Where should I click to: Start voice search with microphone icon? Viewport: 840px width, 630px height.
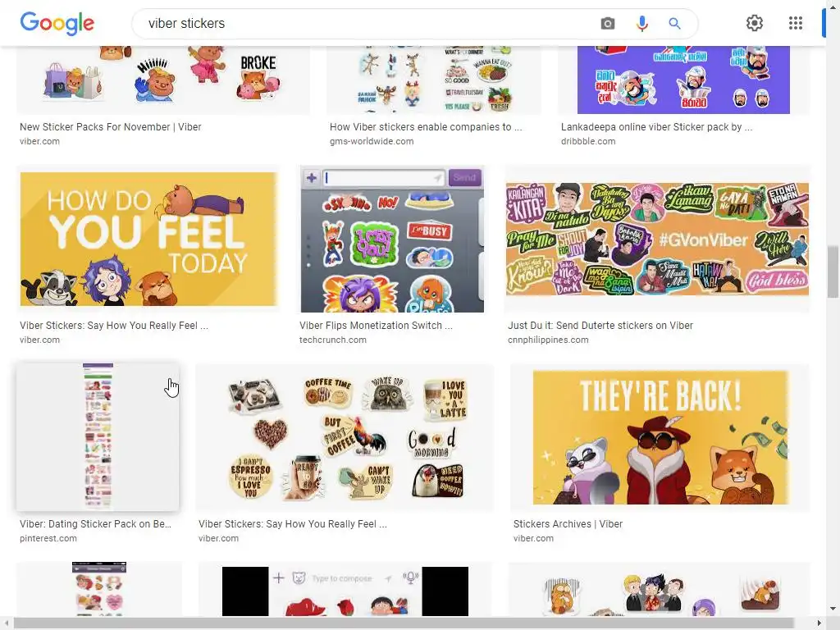pyautogui.click(x=641, y=24)
